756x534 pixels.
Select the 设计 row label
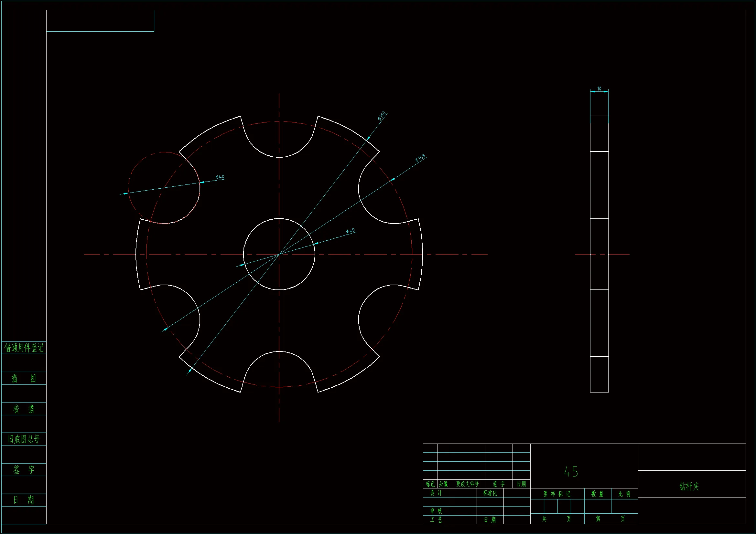point(436,493)
